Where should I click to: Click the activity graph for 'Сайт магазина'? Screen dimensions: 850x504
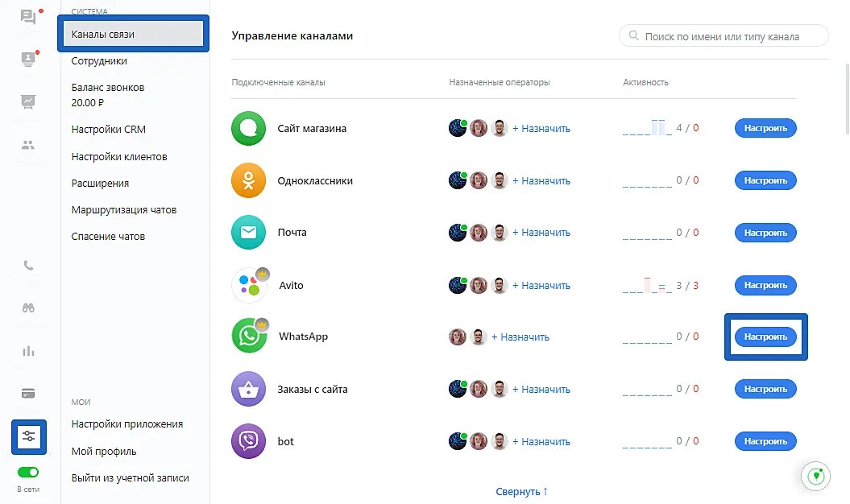(647, 128)
